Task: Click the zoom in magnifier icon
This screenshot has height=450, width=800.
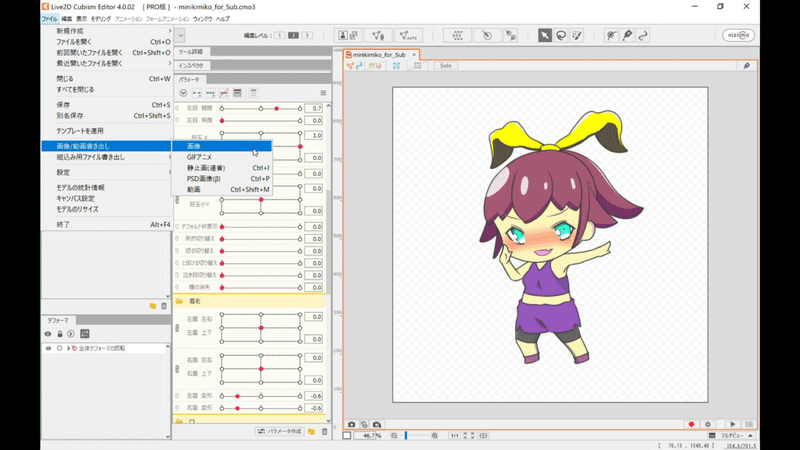Action: click(434, 436)
